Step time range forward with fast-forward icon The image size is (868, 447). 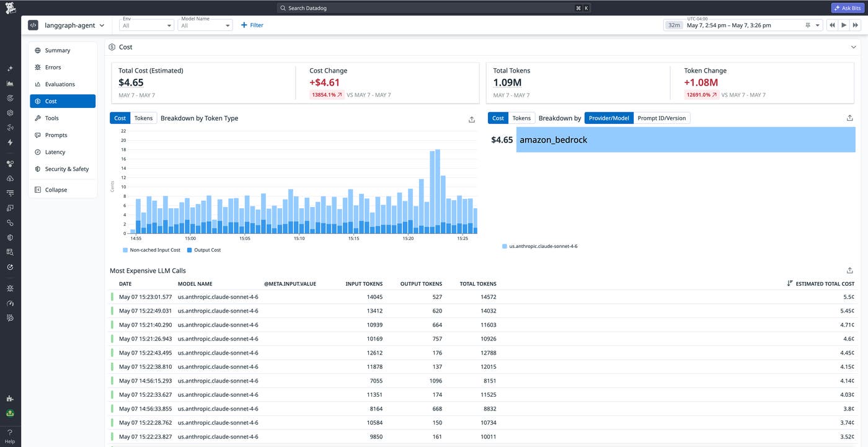[856, 25]
